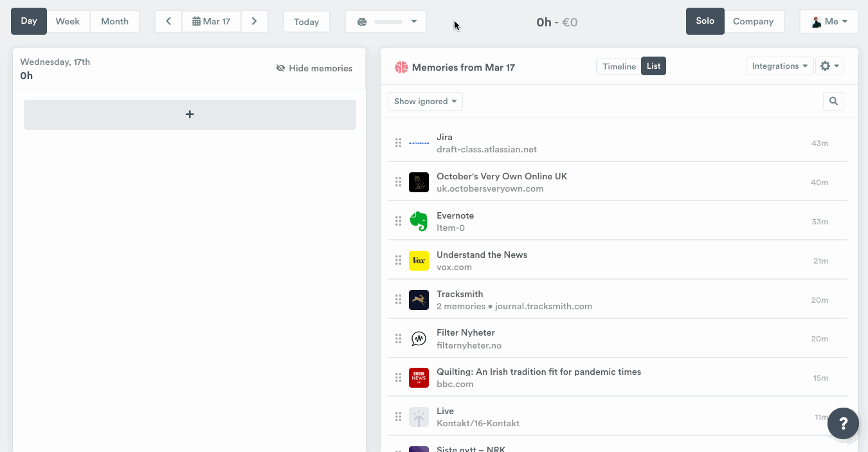Click the search magnifier icon in memories
Viewport: 868px width, 452px height.
(x=833, y=101)
